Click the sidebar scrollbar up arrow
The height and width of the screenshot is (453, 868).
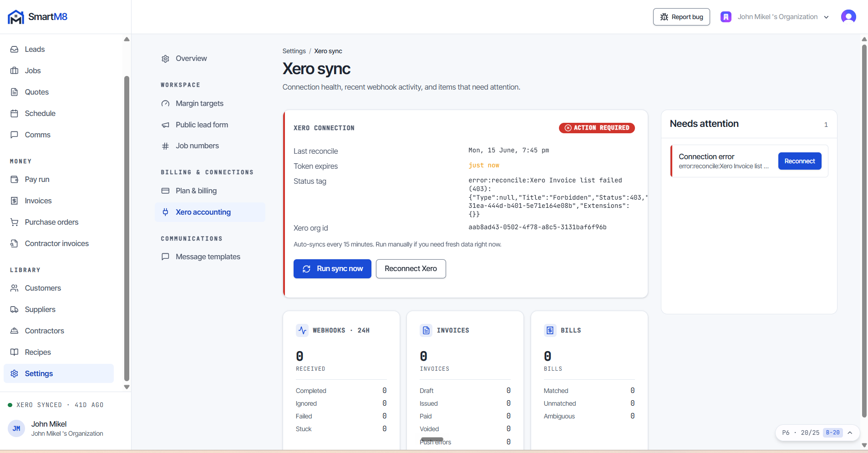coord(127,40)
